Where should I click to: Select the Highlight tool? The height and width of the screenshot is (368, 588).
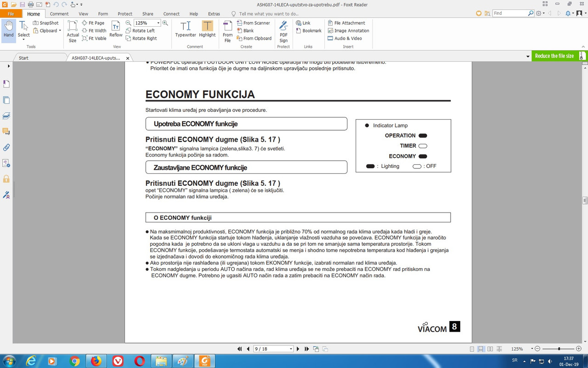coord(207,29)
